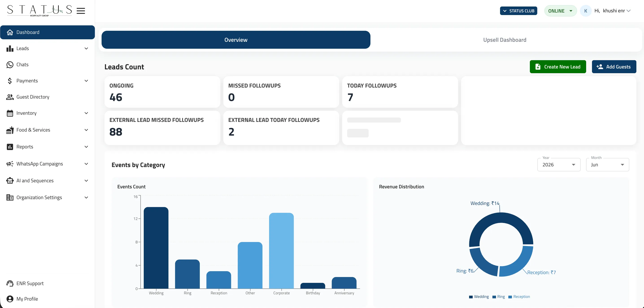Screen dimensions: 644x308
Task: Toggle Reception series in chart legend
Action: click(x=519, y=297)
